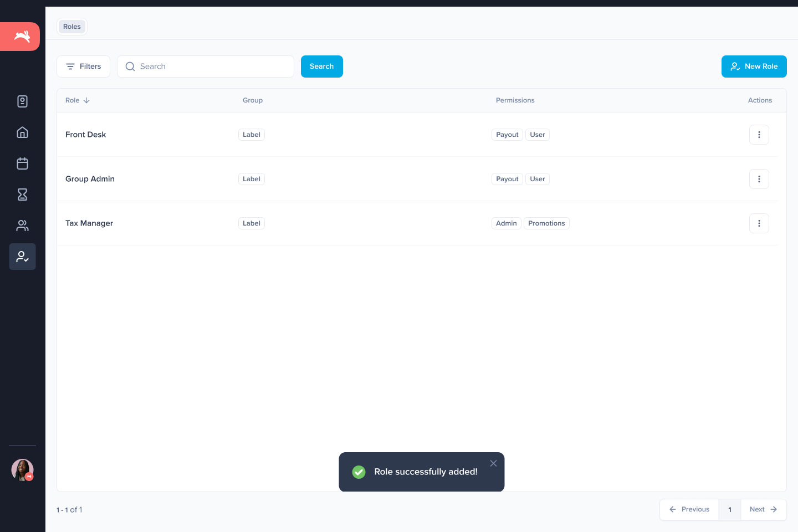Click the Group Admin role name
The width and height of the screenshot is (798, 532).
[x=90, y=179]
